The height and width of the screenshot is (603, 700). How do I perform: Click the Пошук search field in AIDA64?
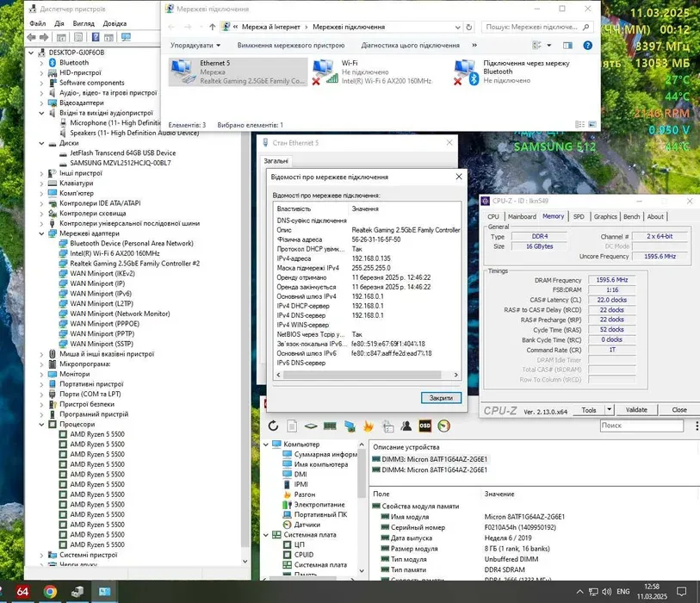[x=641, y=426]
